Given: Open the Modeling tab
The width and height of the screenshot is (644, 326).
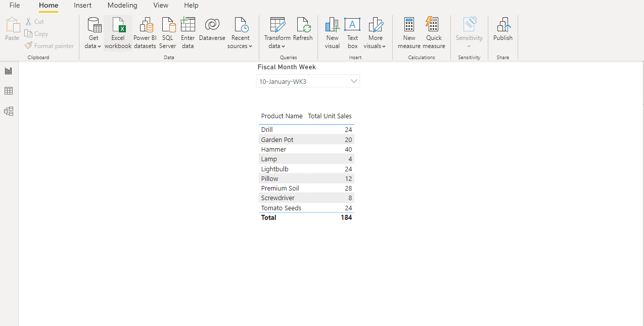Looking at the screenshot, I should pos(122,6).
